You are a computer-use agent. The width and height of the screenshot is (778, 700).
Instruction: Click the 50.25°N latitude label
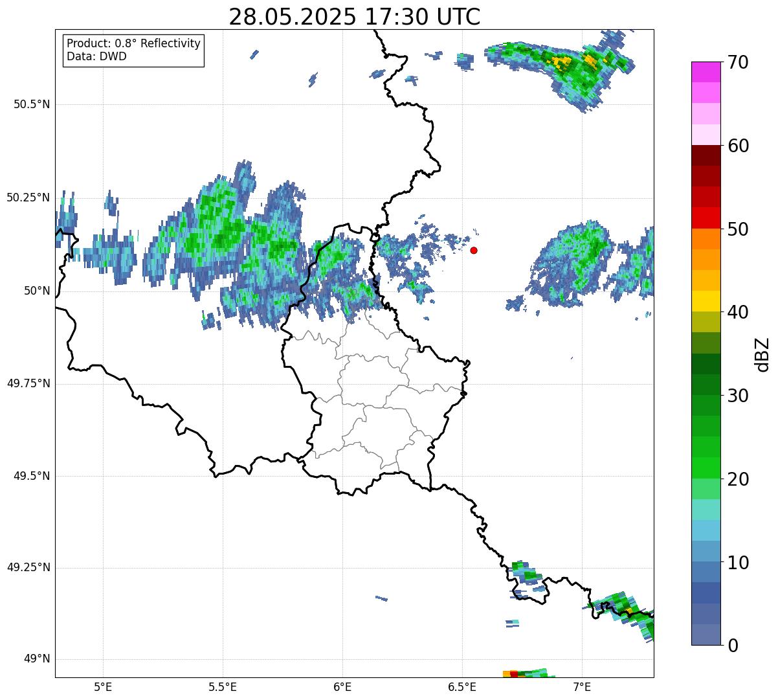pos(28,198)
